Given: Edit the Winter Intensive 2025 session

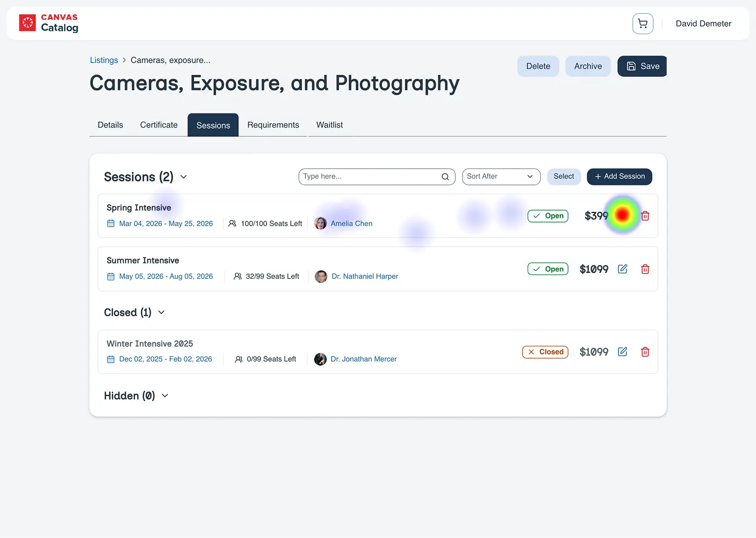Looking at the screenshot, I should (x=623, y=352).
